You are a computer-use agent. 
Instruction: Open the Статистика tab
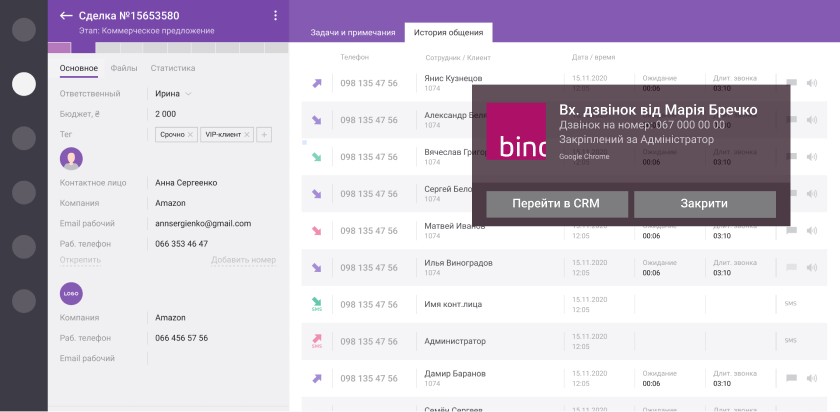pos(172,69)
